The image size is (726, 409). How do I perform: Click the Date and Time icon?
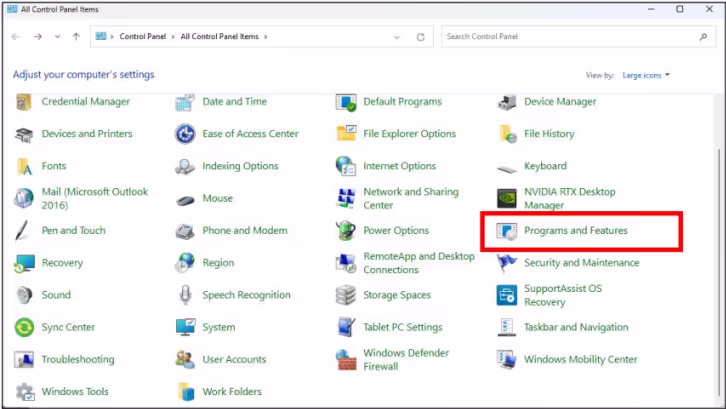185,102
